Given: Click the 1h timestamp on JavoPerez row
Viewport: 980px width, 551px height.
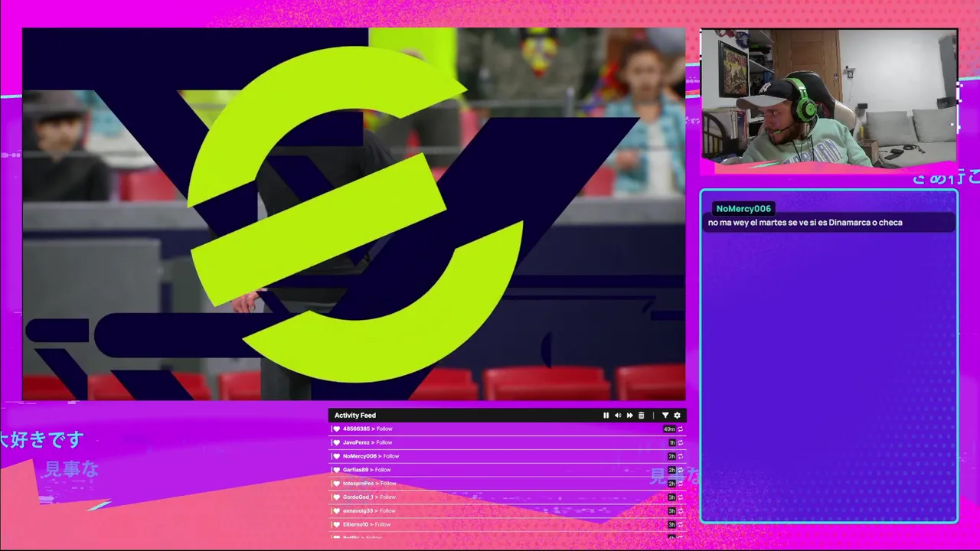Looking at the screenshot, I should click(671, 443).
